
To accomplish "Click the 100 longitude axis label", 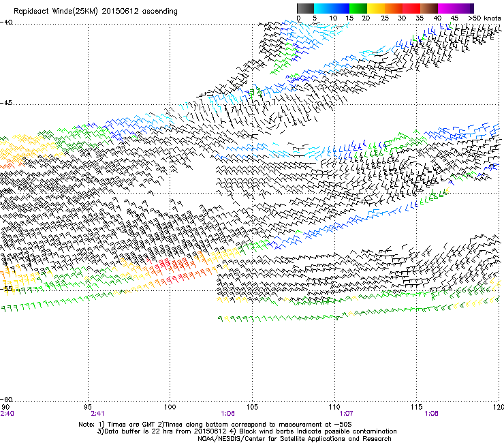I will (x=170, y=407).
